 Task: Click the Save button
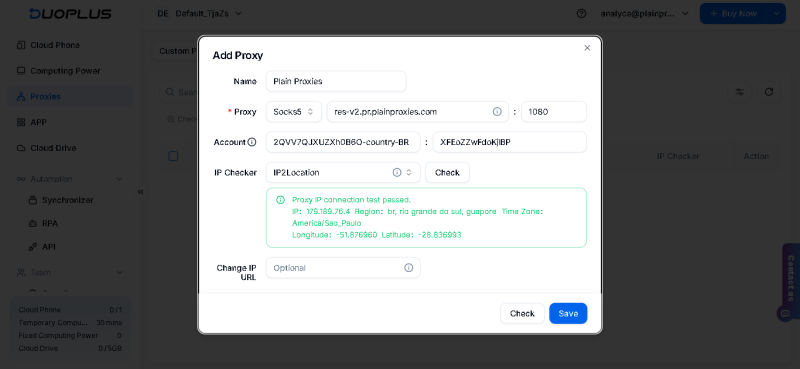tap(568, 313)
